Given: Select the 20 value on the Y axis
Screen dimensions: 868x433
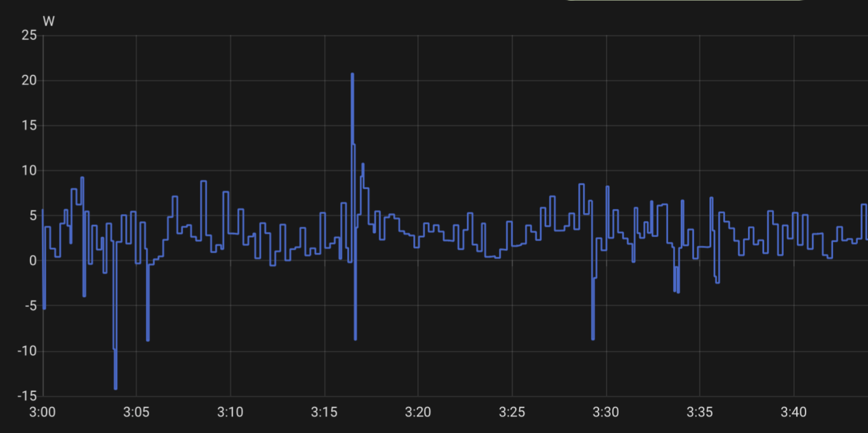Looking at the screenshot, I should click(29, 80).
